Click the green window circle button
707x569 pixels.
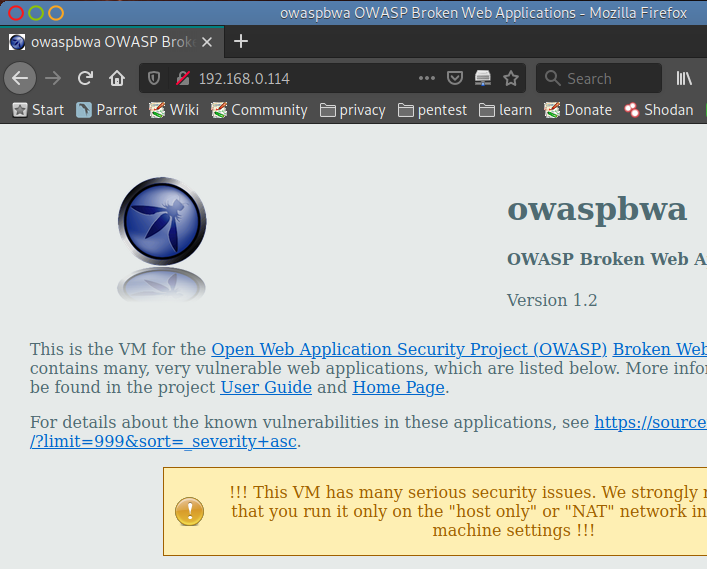(36, 13)
